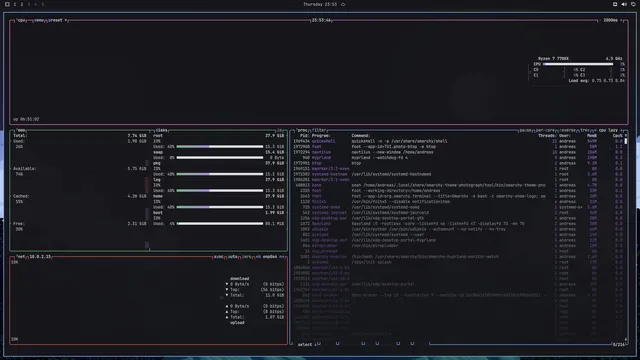Image resolution: width=640 pixels, height=360 pixels.
Task: Select the btop process row
Action: [x=458, y=163]
